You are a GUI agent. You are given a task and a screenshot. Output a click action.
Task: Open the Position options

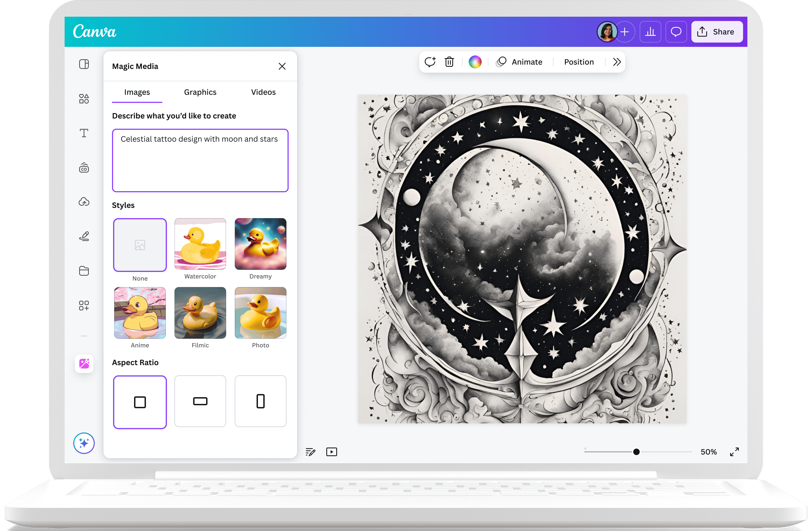coord(579,62)
